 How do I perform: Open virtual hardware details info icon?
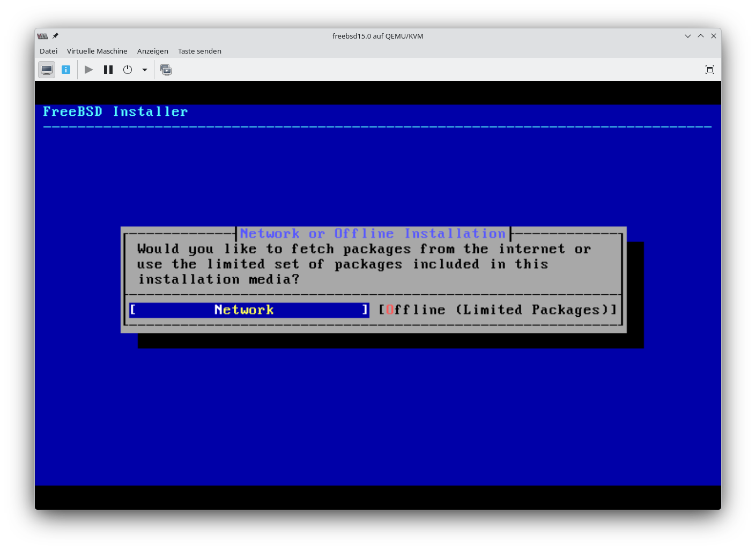66,70
